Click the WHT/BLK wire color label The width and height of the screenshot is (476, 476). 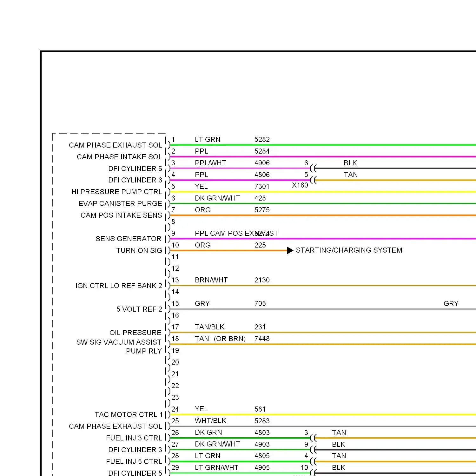(210, 420)
